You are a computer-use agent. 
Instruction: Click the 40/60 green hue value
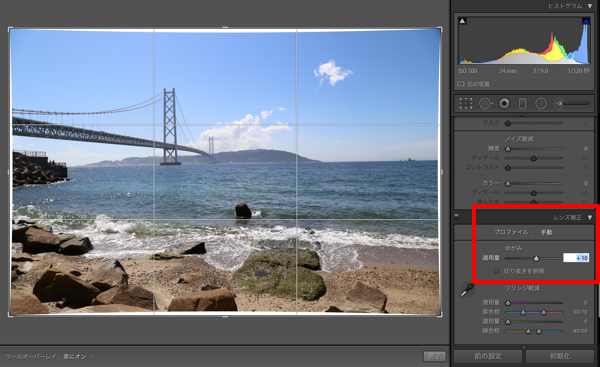pos(580,331)
